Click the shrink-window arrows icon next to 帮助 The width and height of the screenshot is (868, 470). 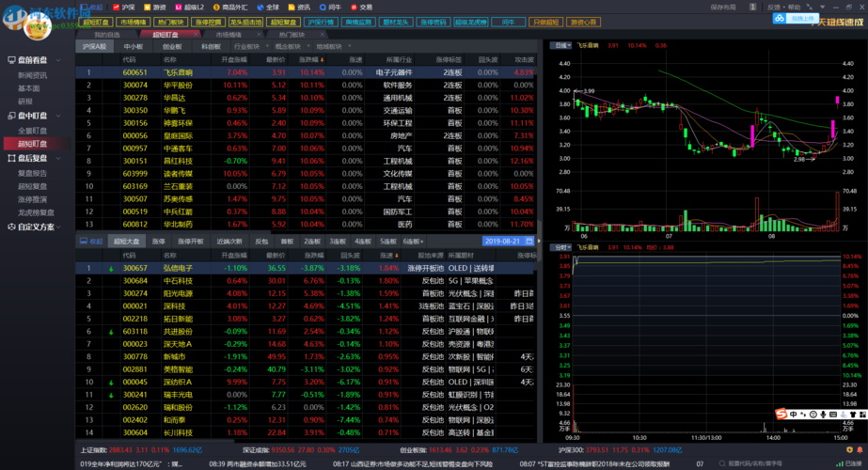tap(810, 8)
